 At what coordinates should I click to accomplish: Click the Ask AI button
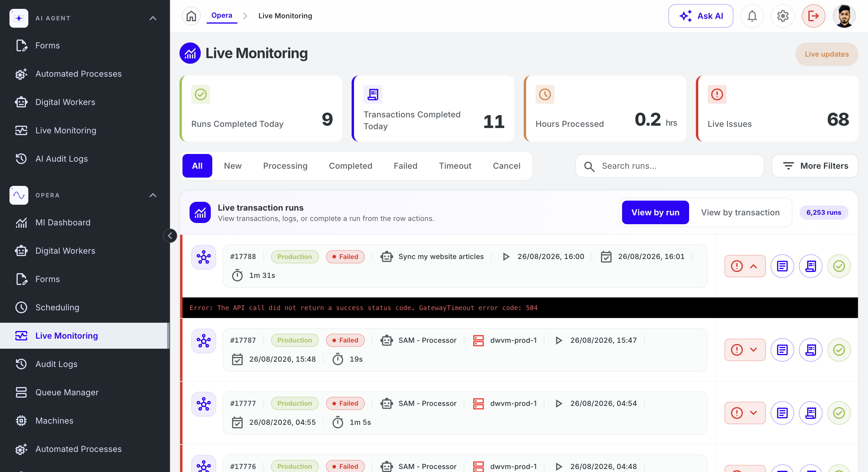click(701, 16)
